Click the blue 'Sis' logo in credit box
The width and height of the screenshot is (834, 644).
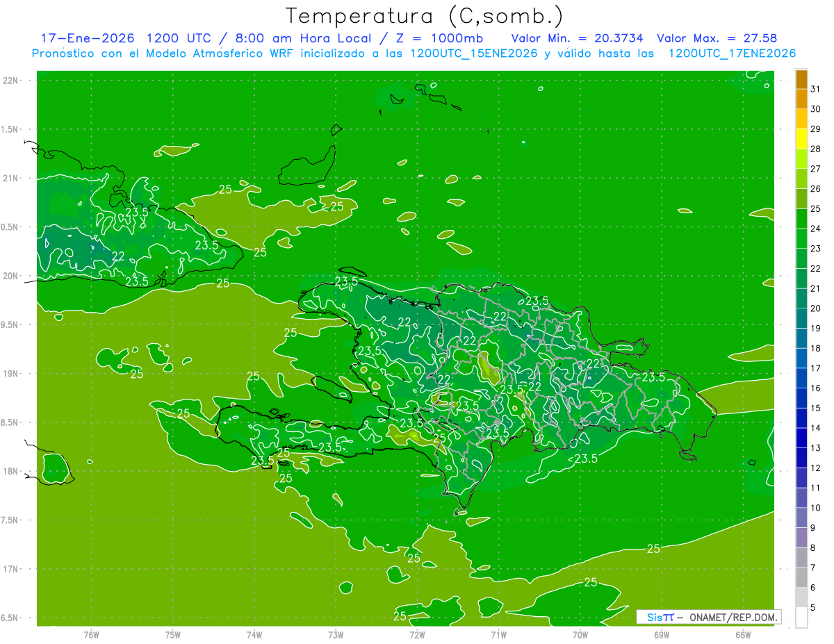(x=654, y=617)
